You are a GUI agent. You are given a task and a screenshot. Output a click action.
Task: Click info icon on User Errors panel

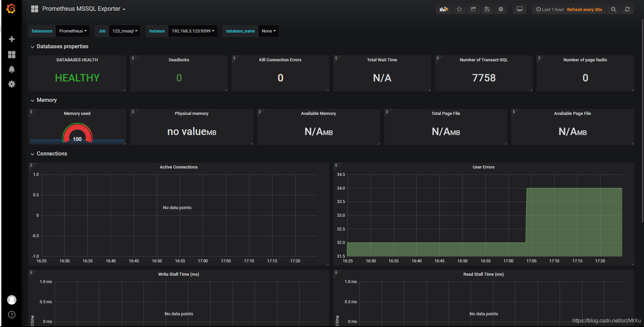336,165
